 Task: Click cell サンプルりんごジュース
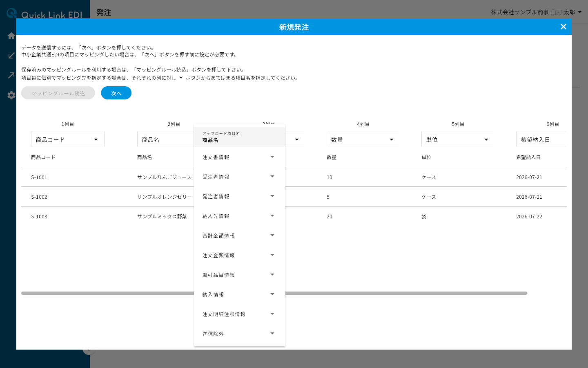(164, 177)
